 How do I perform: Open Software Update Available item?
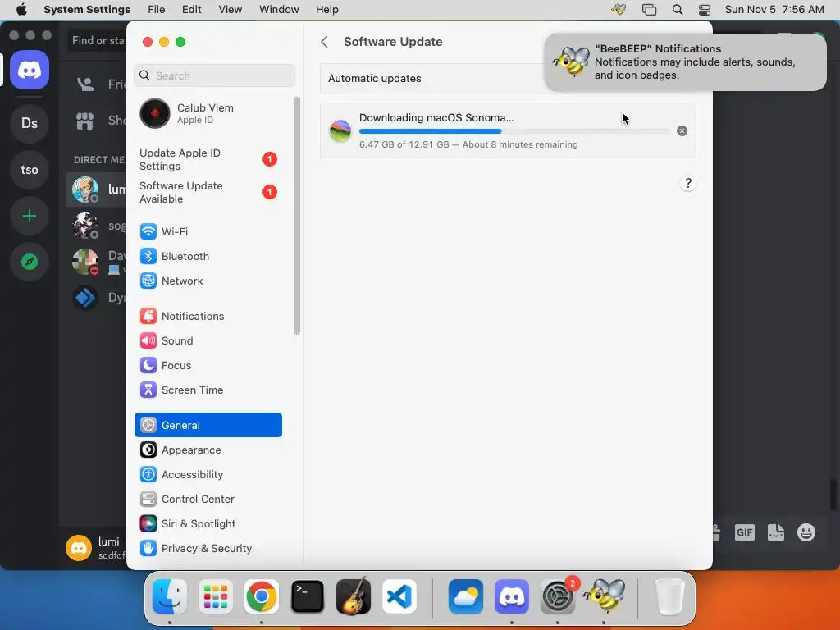pos(208,192)
